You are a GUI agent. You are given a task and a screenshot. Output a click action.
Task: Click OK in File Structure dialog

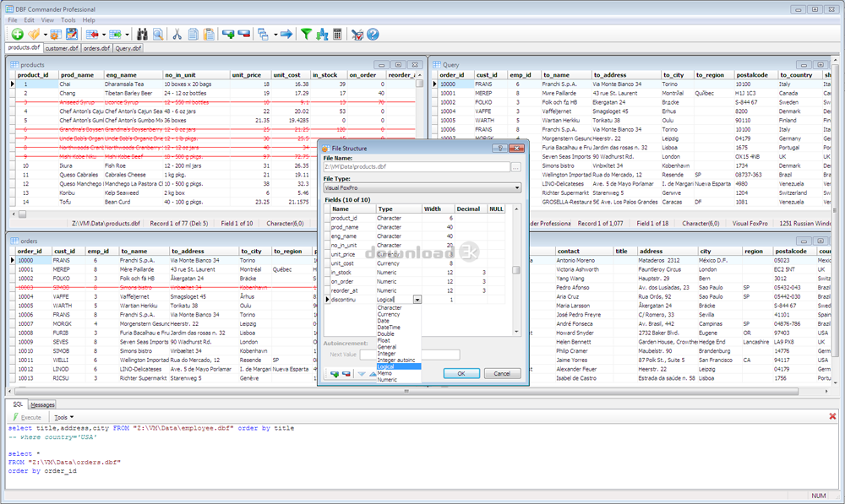tap(461, 374)
